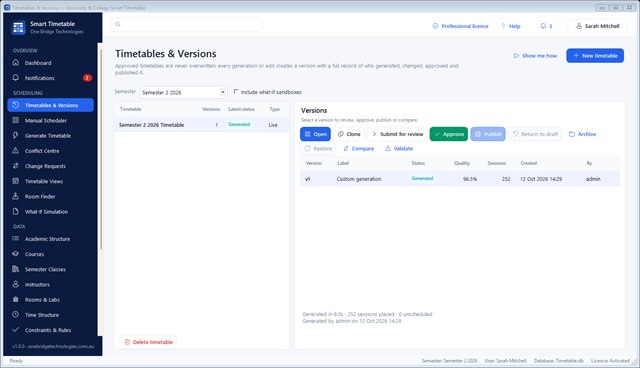Click Database: Timetable.db status entry

pyautogui.click(x=558, y=361)
